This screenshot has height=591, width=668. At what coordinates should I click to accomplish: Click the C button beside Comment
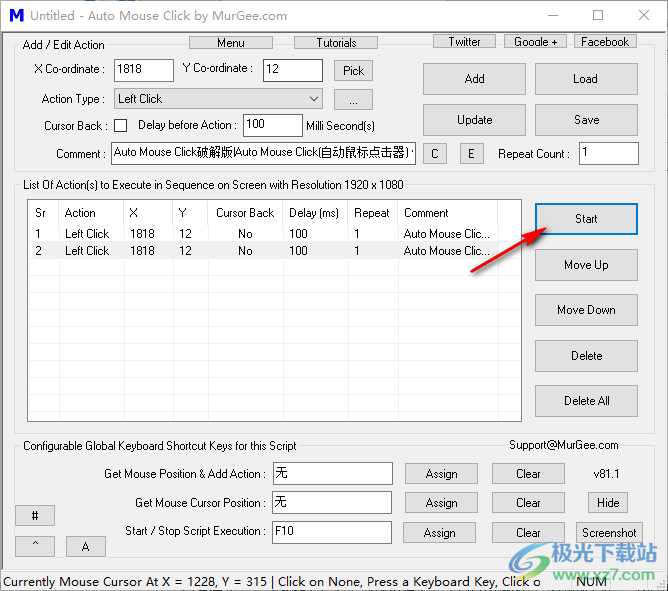pyautogui.click(x=435, y=154)
